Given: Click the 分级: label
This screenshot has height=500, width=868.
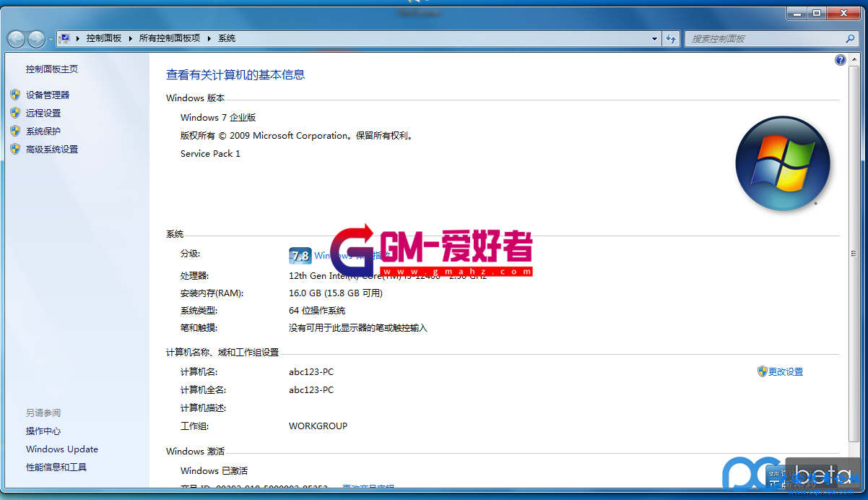Looking at the screenshot, I should [191, 254].
